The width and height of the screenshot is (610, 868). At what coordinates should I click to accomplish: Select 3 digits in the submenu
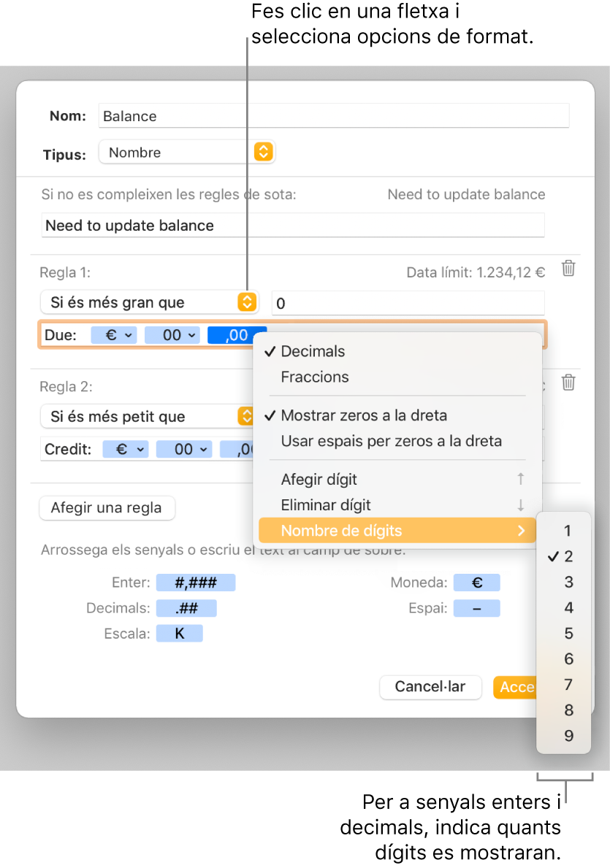(564, 582)
